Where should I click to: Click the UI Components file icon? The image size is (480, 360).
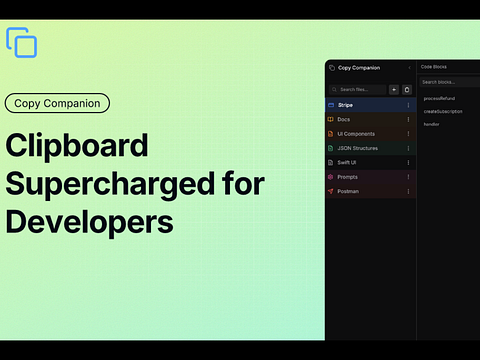pos(331,134)
